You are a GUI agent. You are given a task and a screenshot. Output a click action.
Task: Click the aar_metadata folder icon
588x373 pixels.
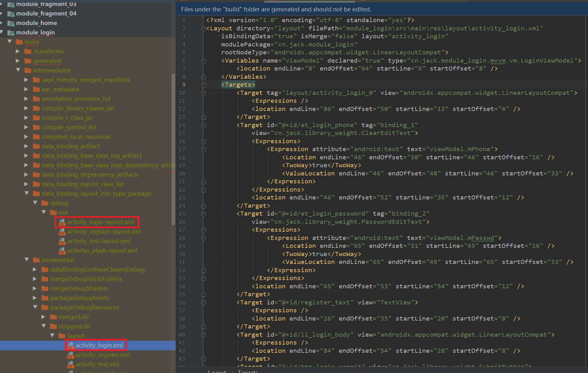(36, 89)
